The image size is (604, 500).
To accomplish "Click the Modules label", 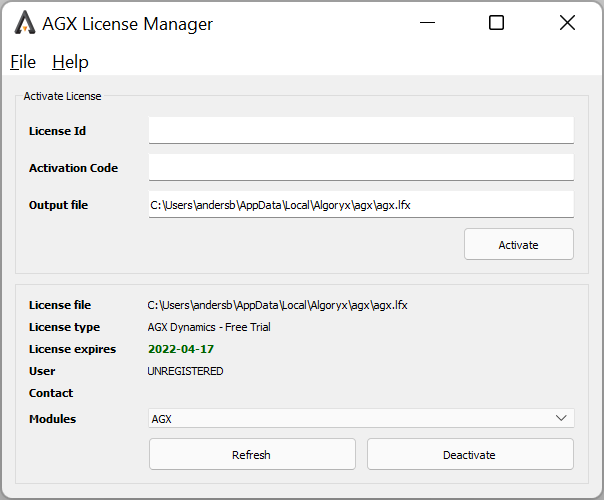I will 52,419.
